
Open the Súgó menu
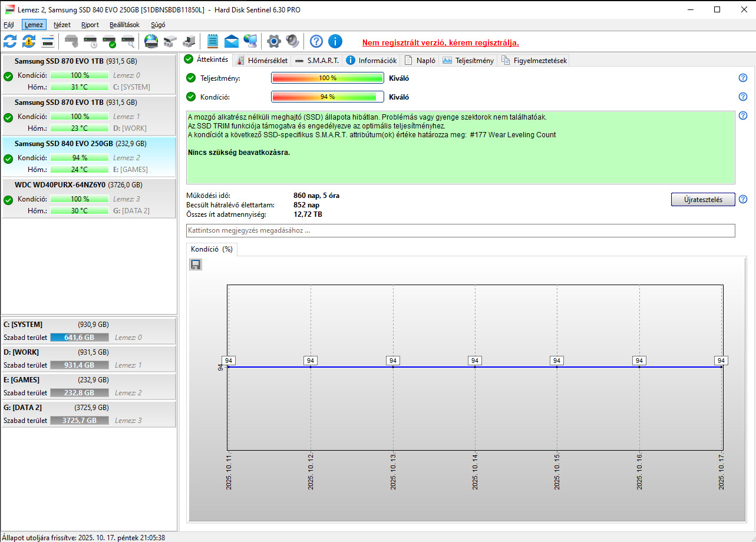[158, 25]
